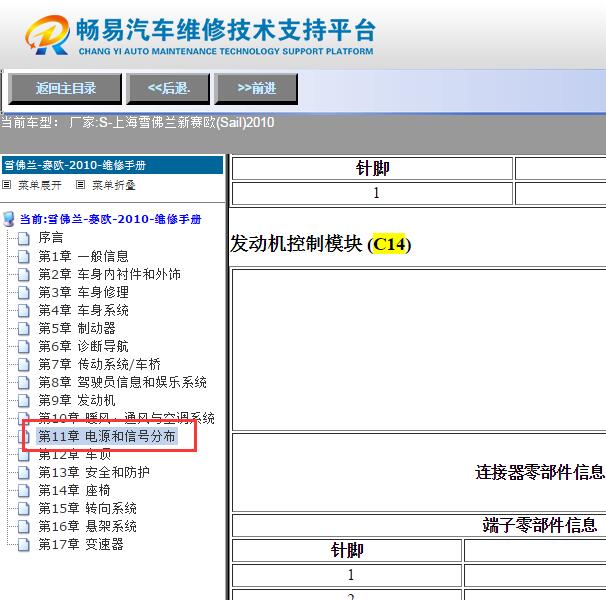Click page icon beside 第14章 座椅
Image resolution: width=606 pixels, height=600 pixels.
tap(24, 491)
